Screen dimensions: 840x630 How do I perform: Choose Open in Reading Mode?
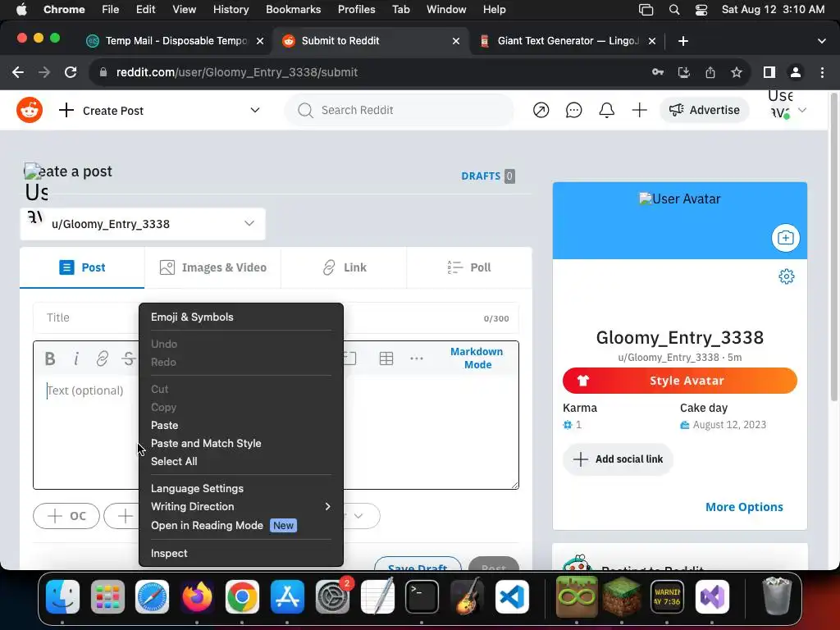[241, 526]
